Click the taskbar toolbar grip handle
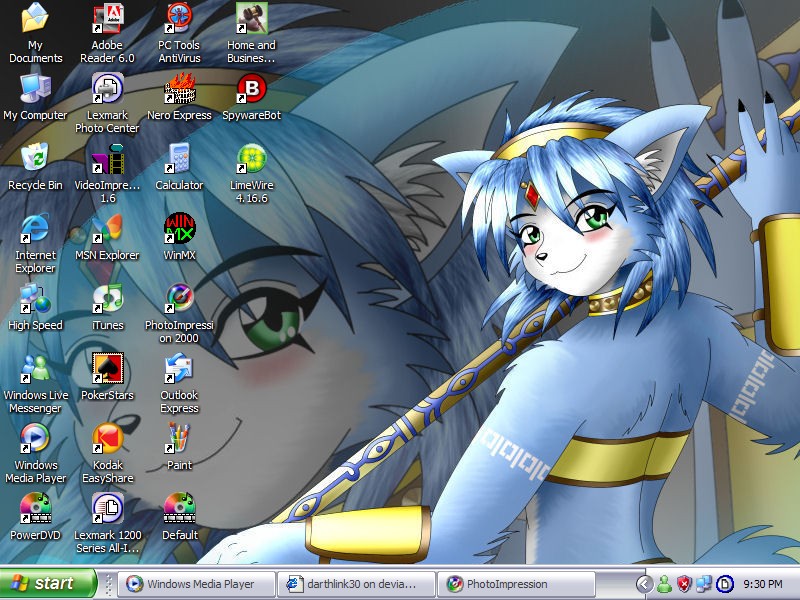 [x=108, y=584]
